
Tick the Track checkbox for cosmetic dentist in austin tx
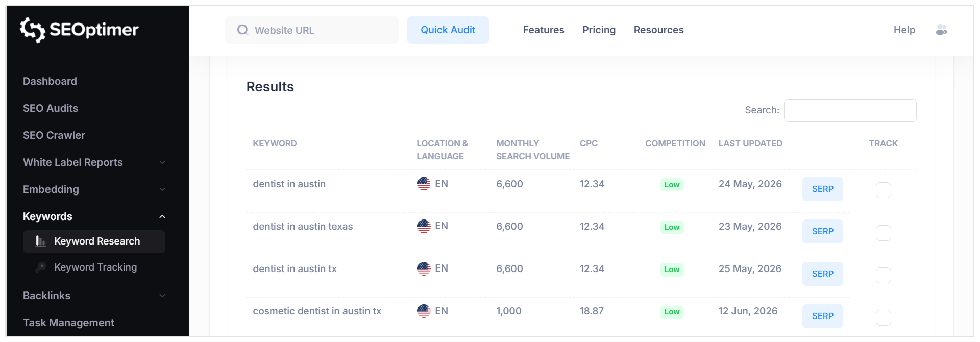point(883,317)
